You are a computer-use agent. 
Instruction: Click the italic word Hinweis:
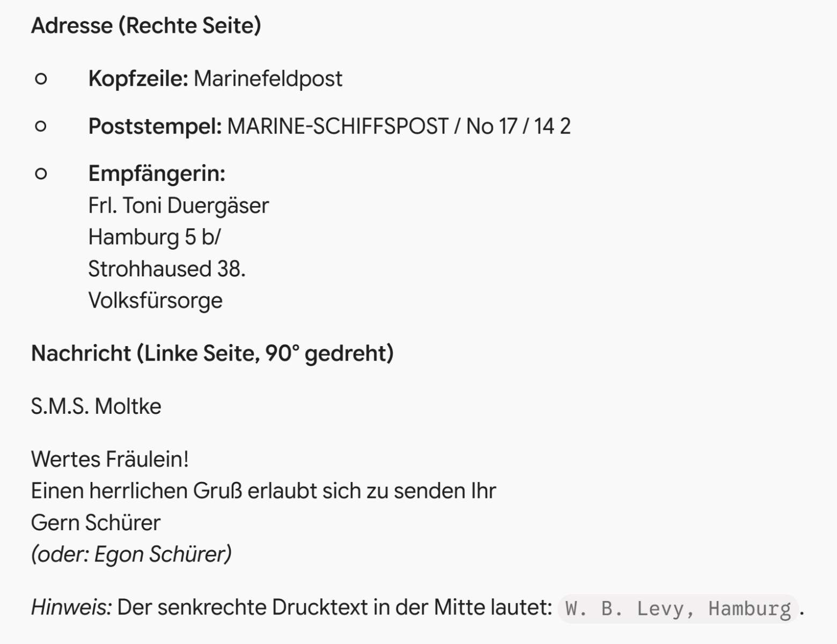[71, 608]
